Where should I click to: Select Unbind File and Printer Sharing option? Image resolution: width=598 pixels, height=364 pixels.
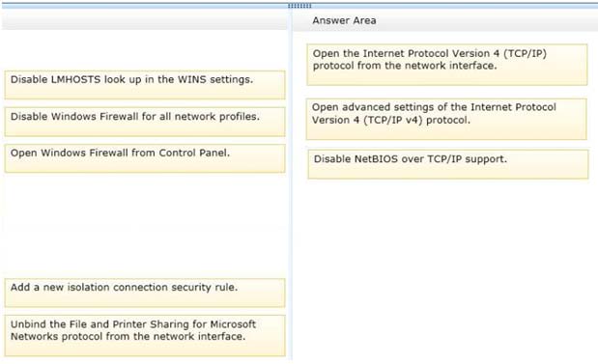click(145, 336)
